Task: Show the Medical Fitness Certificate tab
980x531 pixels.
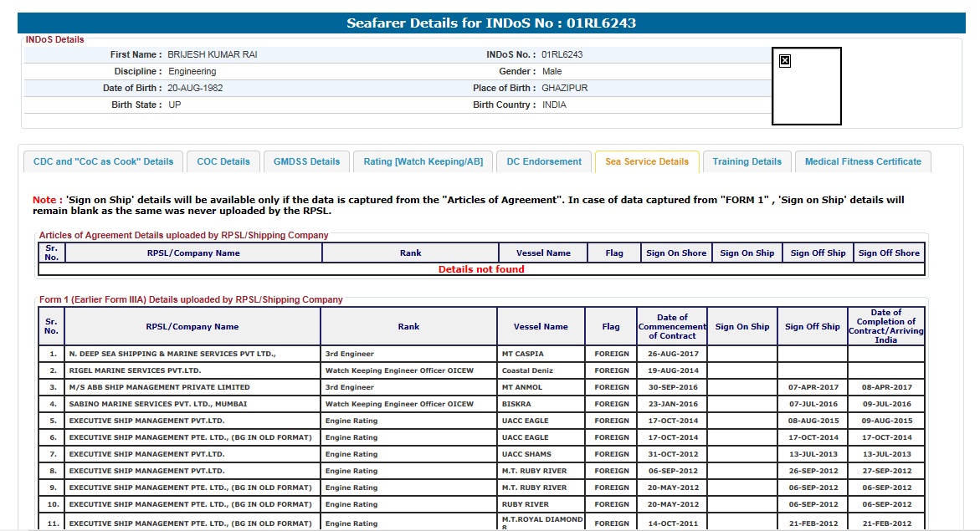Action: [863, 162]
